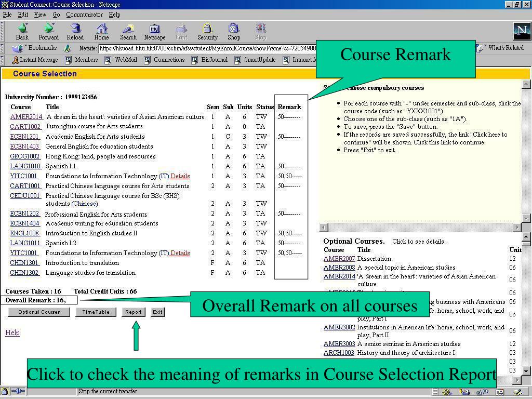Open the ECEN1201 course code link

coord(25,137)
